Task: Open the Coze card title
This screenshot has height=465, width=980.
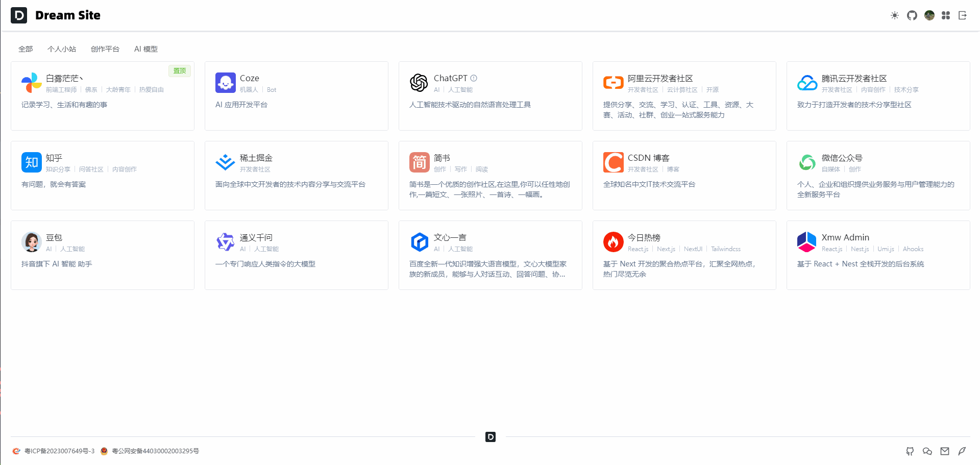Action: pos(250,78)
